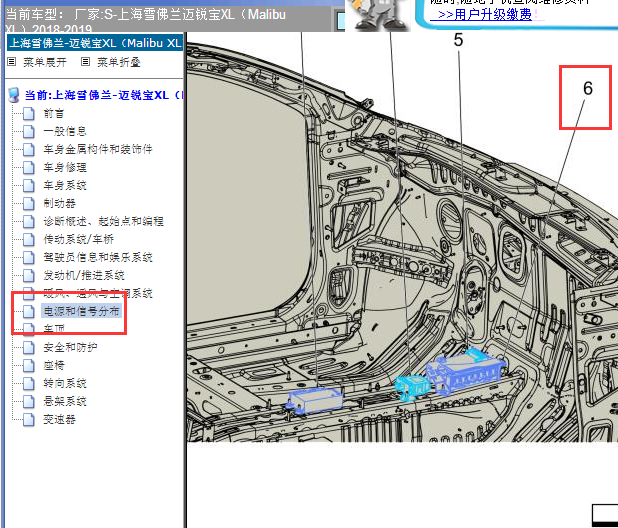Open the 用户升级缴费 upgrade link

click(484, 15)
